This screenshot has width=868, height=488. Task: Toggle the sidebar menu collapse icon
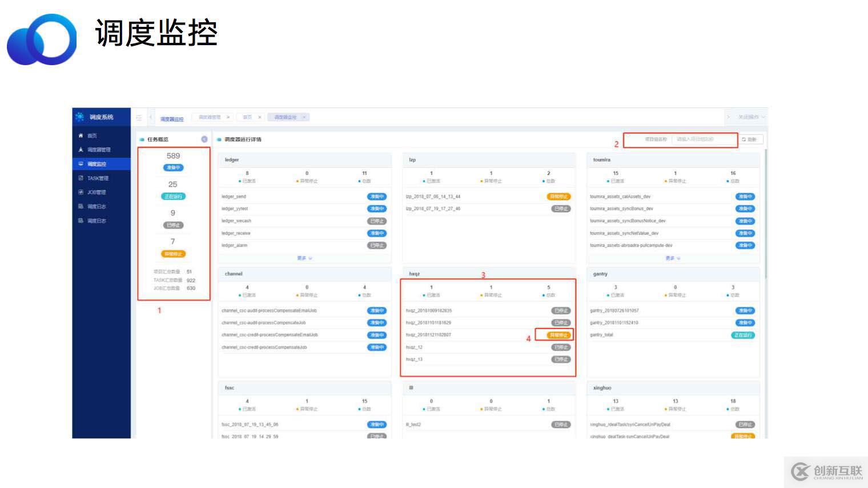139,118
